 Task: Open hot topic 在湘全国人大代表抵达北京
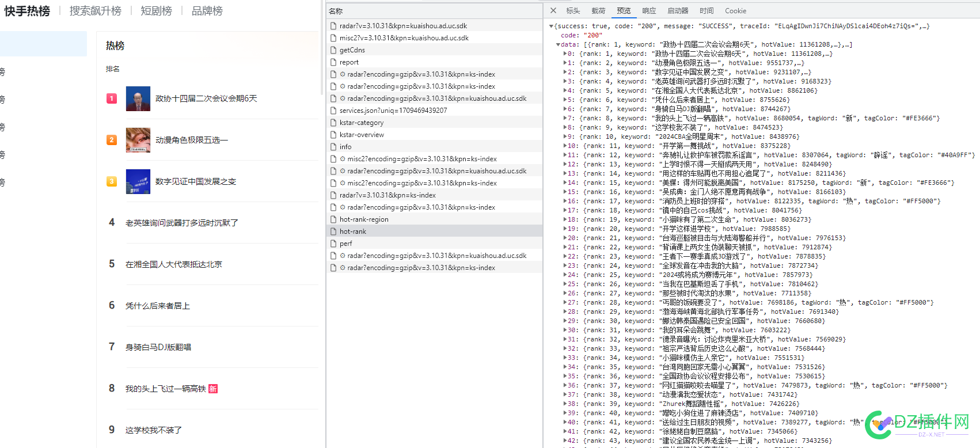pos(174,264)
